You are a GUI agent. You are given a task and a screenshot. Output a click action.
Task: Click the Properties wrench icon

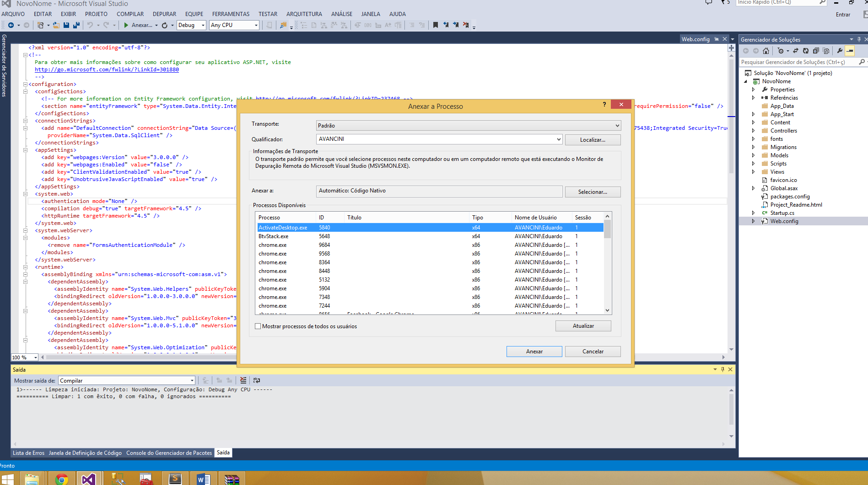pyautogui.click(x=840, y=51)
